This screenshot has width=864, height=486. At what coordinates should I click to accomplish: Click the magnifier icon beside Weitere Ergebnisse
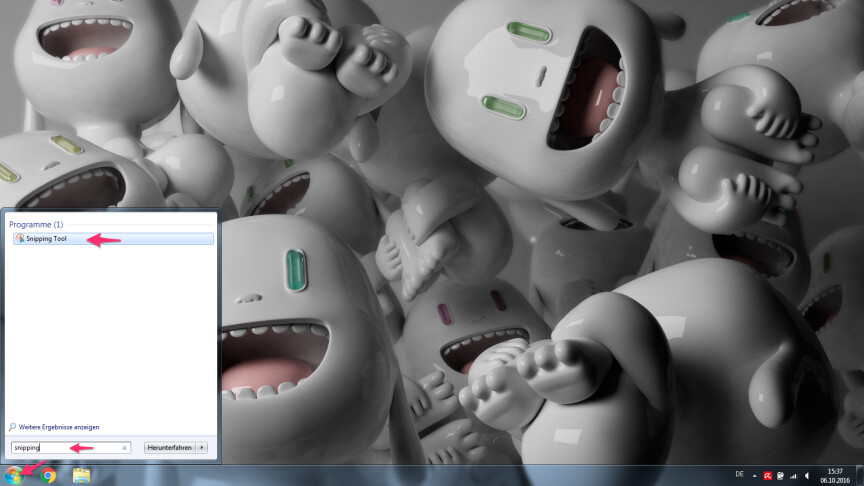pos(12,427)
